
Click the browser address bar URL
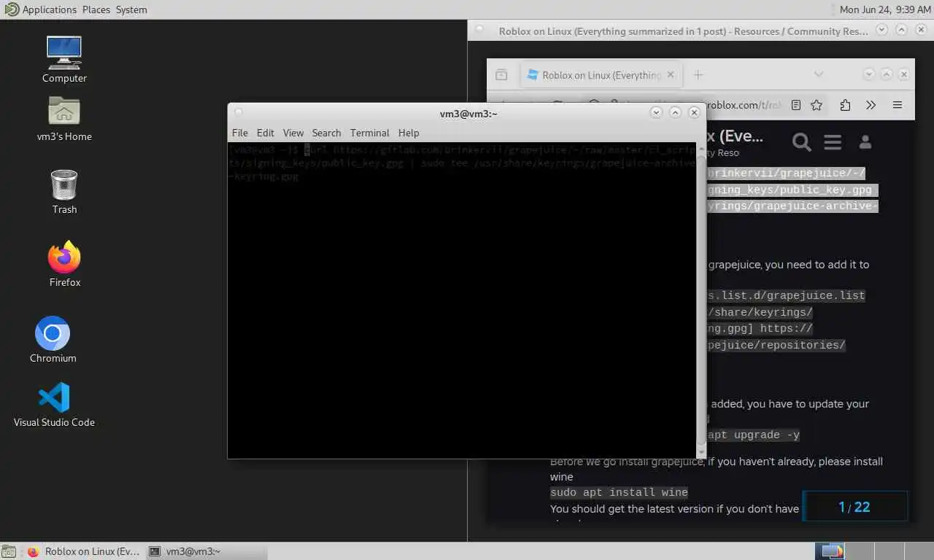pos(744,105)
